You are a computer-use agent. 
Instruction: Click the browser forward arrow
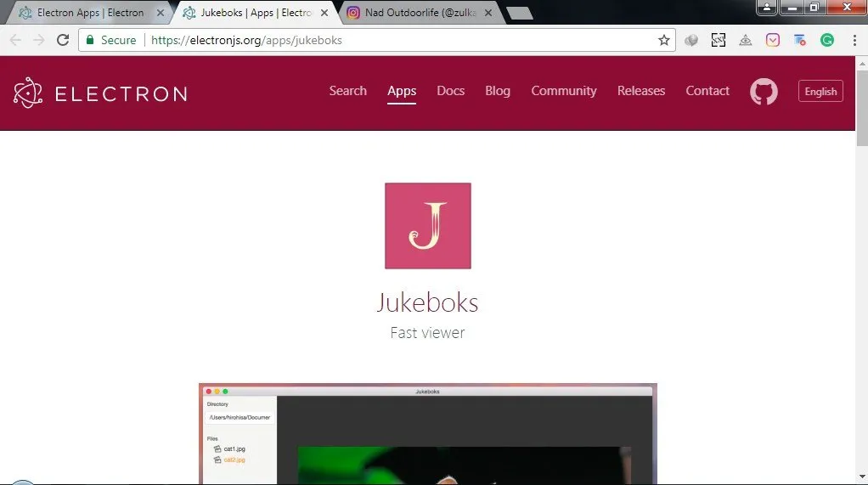39,40
